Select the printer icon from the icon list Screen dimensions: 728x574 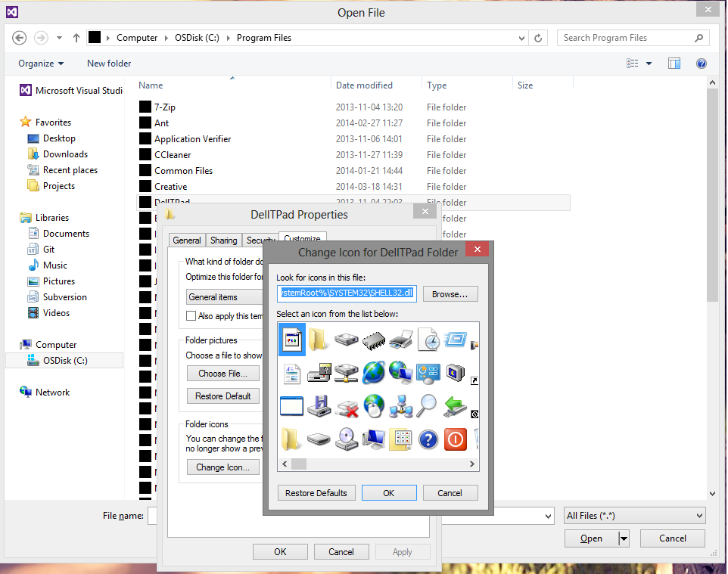400,339
